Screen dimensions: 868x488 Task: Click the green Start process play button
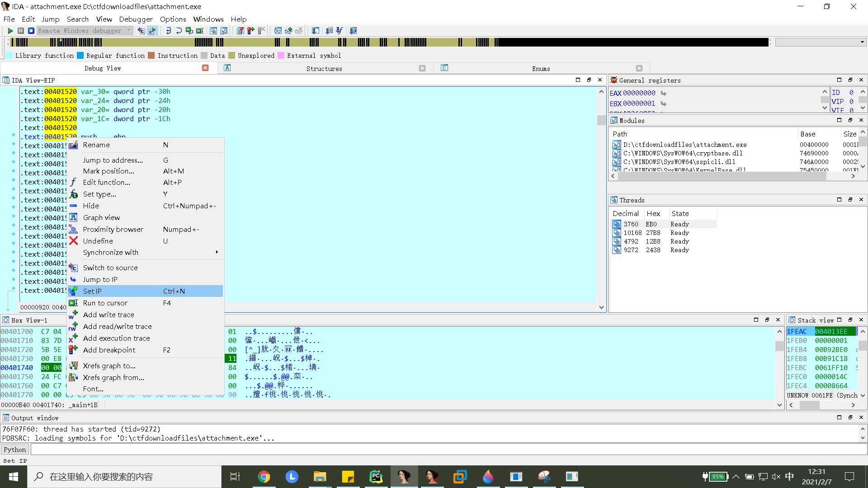[10, 31]
